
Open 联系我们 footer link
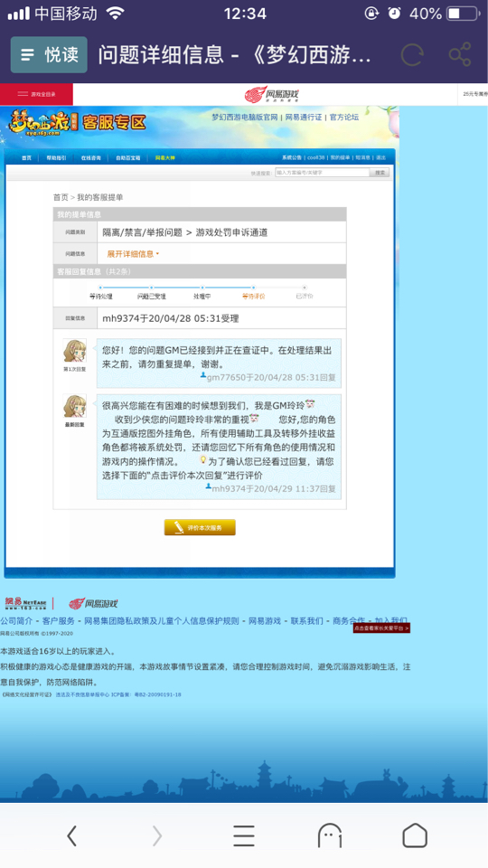click(x=307, y=620)
